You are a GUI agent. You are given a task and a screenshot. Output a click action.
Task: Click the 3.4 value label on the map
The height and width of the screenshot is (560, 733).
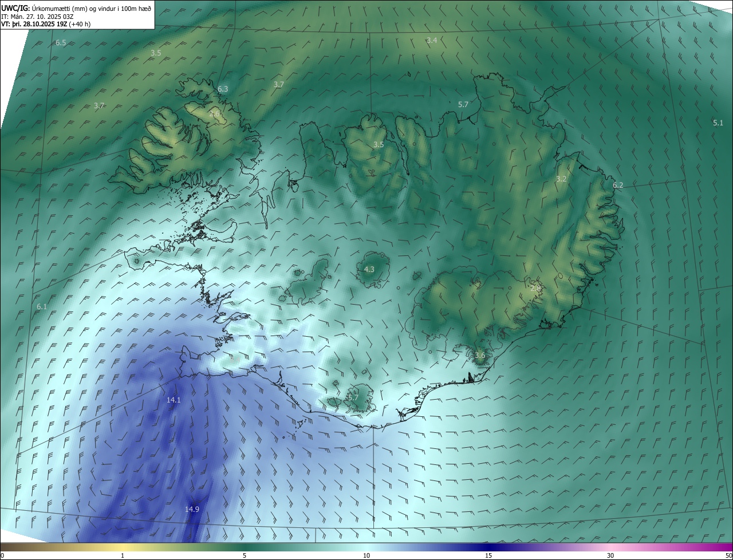click(432, 40)
